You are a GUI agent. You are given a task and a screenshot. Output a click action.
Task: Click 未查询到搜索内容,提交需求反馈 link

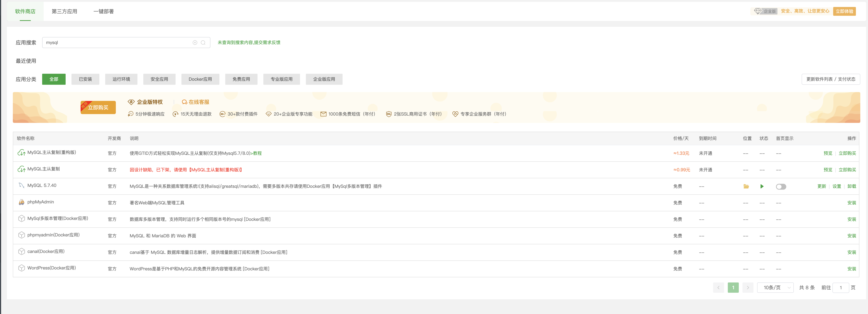point(249,43)
